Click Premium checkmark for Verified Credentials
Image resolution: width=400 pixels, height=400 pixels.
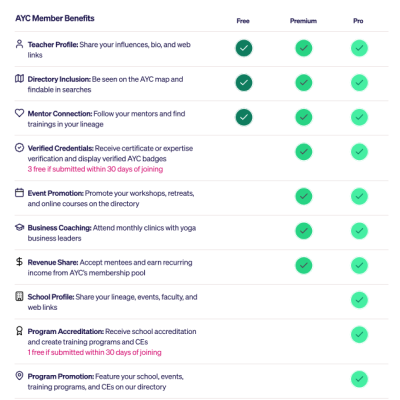303,152
